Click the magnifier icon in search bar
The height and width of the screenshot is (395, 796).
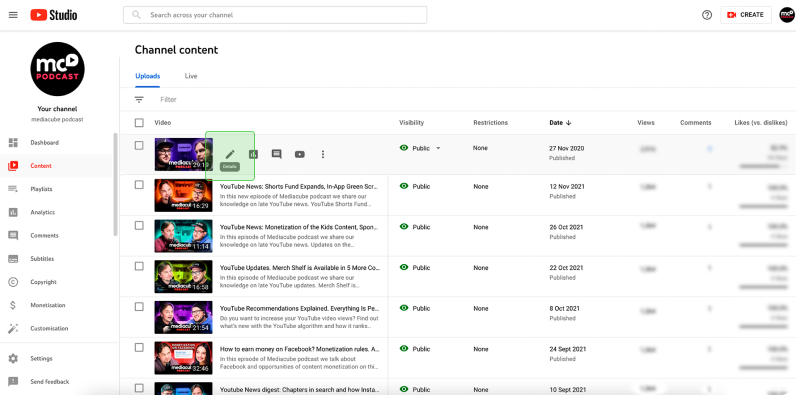click(136, 15)
